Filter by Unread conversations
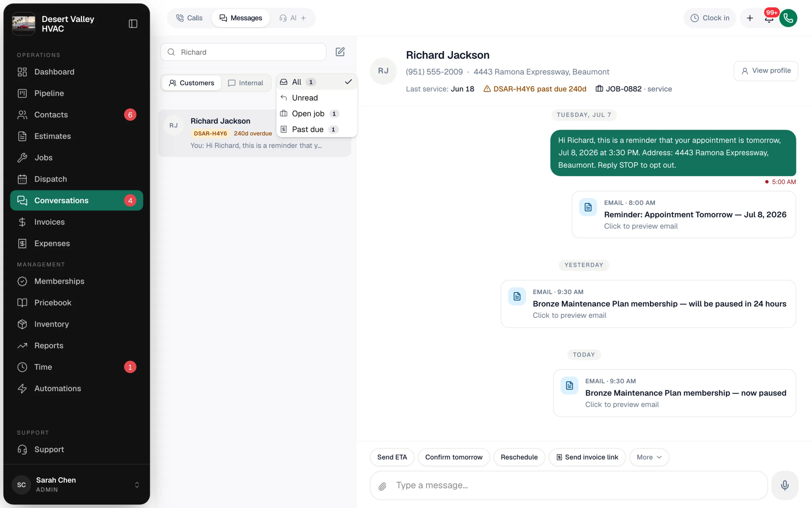812x508 pixels. (317, 98)
